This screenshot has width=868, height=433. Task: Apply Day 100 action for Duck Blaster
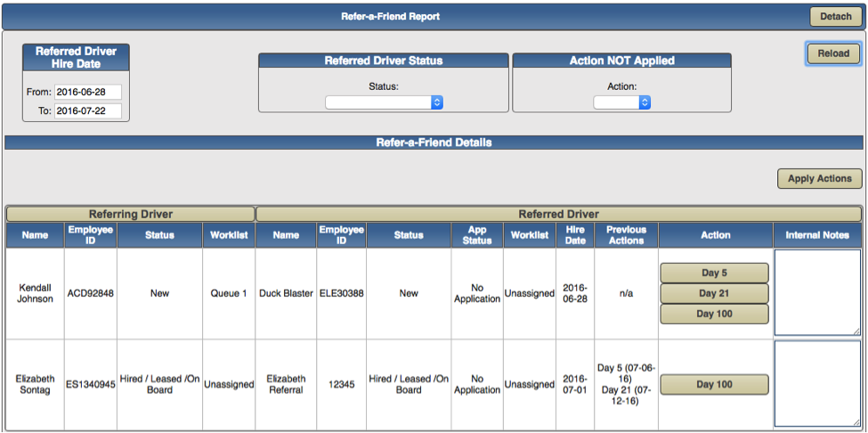[x=714, y=314]
